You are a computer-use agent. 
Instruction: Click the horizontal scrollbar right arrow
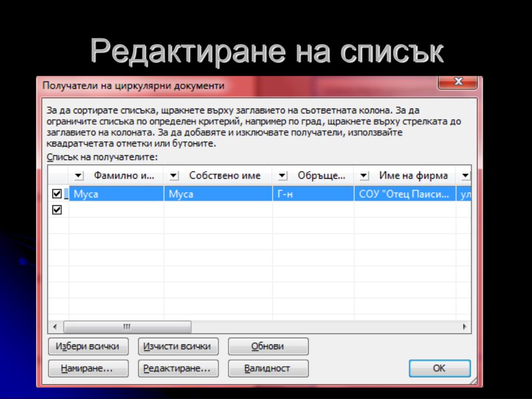tap(464, 327)
